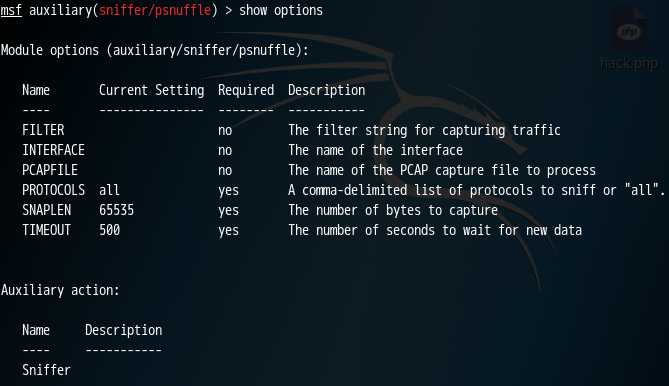Click the 'Auxiliary action:' heading
This screenshot has width=669, height=386.
60,290
